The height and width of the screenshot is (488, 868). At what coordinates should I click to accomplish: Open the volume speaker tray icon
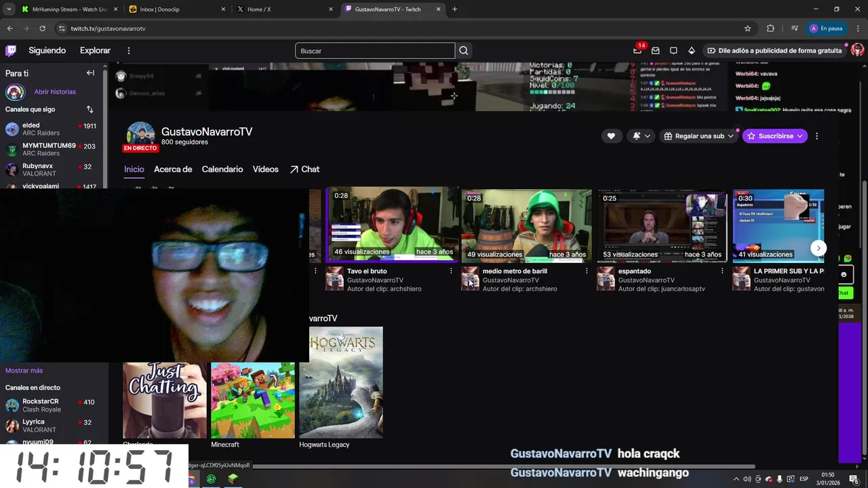point(747,479)
